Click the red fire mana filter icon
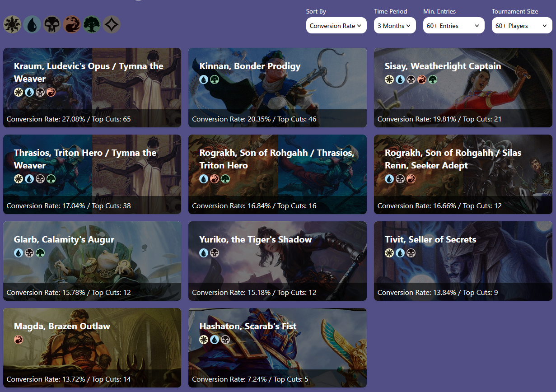Viewport: 556px width, 392px height. [72, 24]
